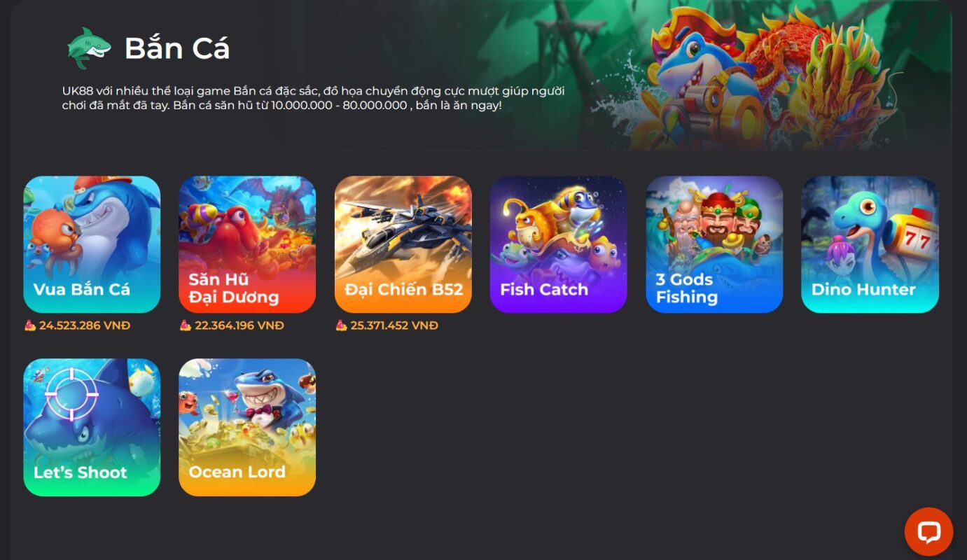Select the Ocean Lord game tile
Screen dimensions: 967x560
click(247, 428)
